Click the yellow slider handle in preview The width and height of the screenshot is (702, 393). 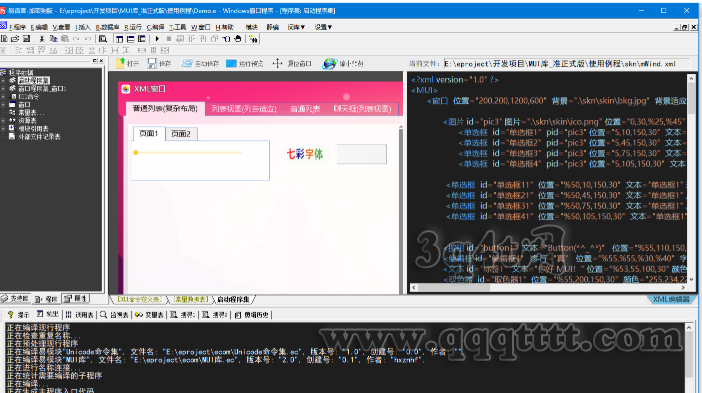(x=136, y=153)
